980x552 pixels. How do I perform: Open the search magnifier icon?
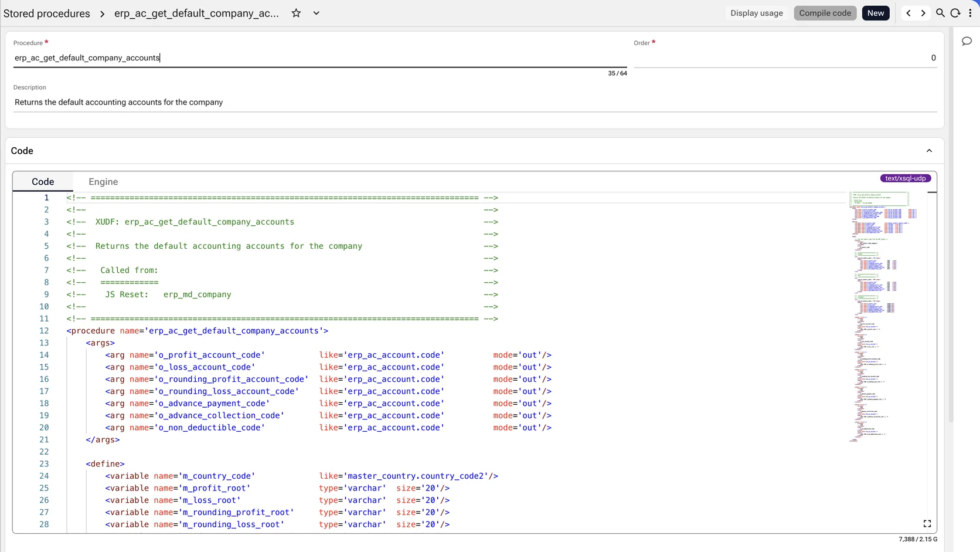point(940,13)
